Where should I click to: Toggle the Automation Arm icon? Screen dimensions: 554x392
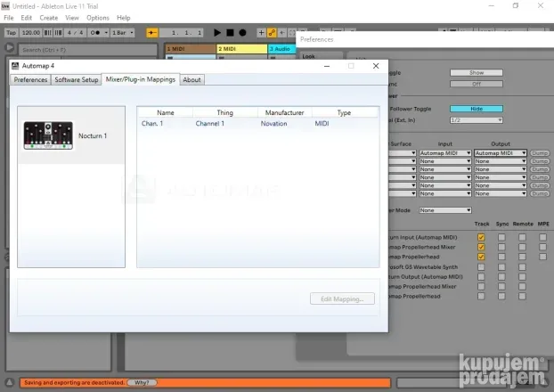tap(272, 33)
